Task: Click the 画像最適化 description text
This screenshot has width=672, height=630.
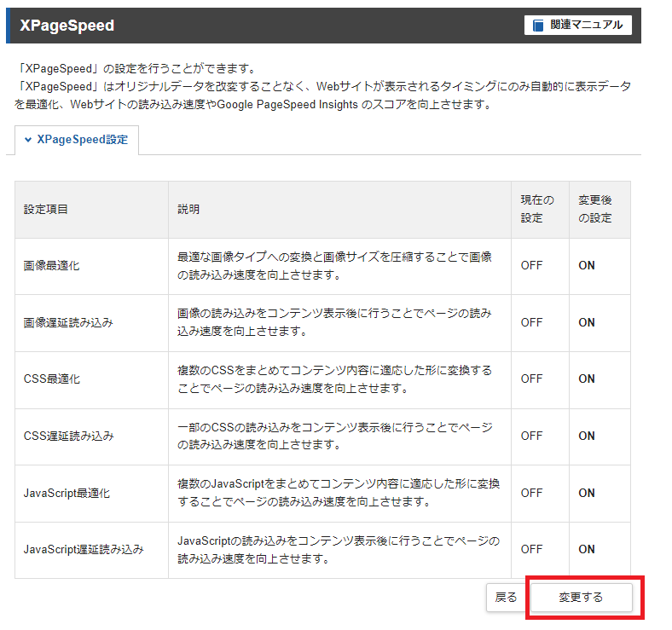Action: (x=334, y=266)
